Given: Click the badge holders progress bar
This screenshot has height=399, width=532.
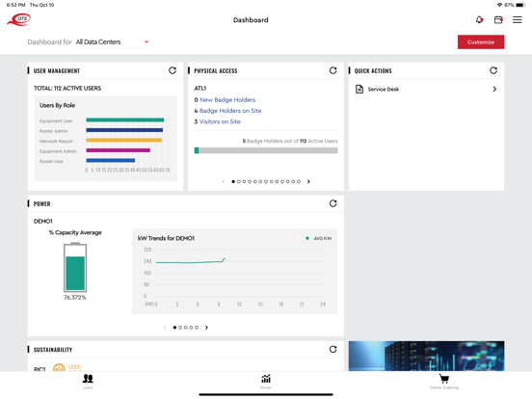Looking at the screenshot, I should 266,150.
